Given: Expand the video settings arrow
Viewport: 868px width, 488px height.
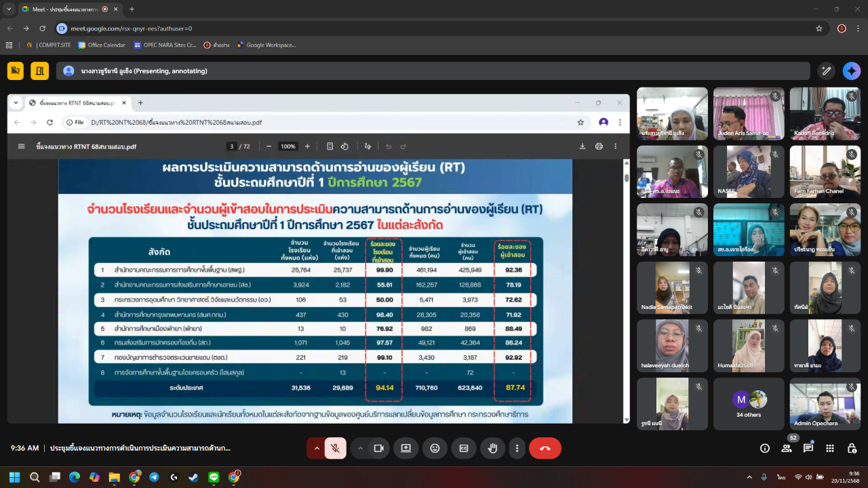Looking at the screenshot, I should pos(361,448).
